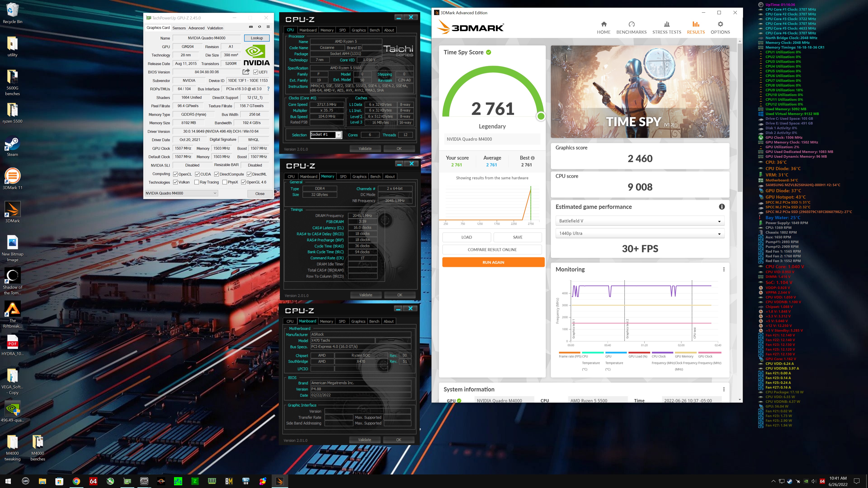Toggle the OpenCL checkbox

coord(176,174)
